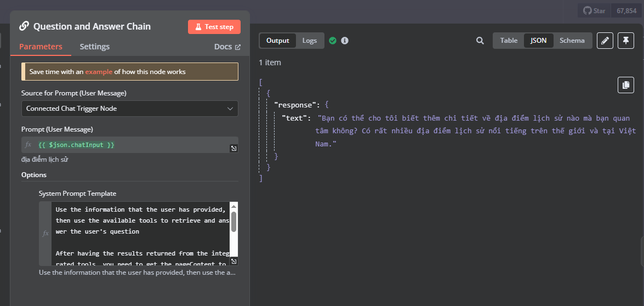Open the example link in the hint banner
644x306 pixels.
tap(99, 72)
